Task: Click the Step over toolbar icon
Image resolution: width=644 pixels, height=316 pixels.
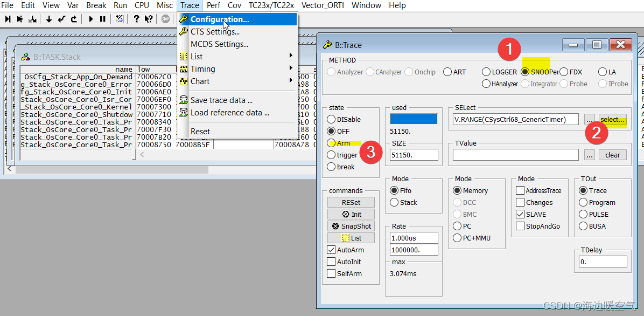Action: (21, 19)
